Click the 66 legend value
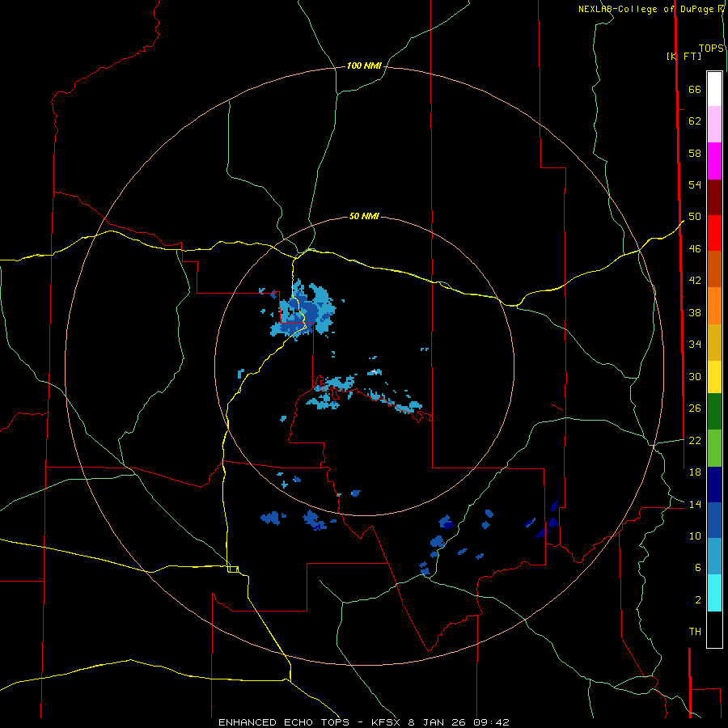Screen dimensions: 728x728 tap(695, 89)
